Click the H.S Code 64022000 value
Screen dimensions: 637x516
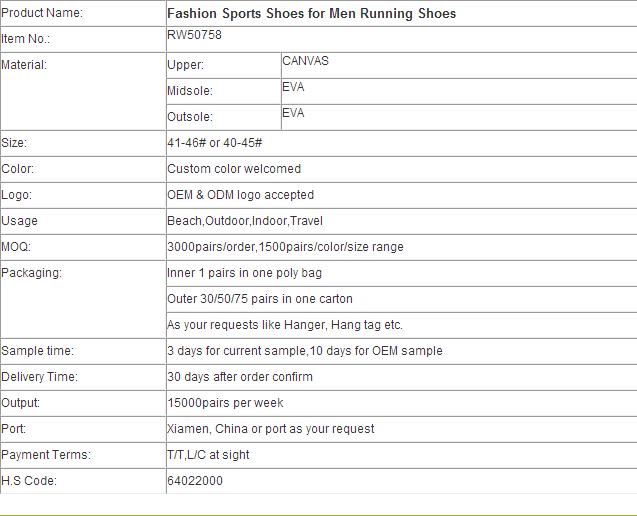pos(195,481)
